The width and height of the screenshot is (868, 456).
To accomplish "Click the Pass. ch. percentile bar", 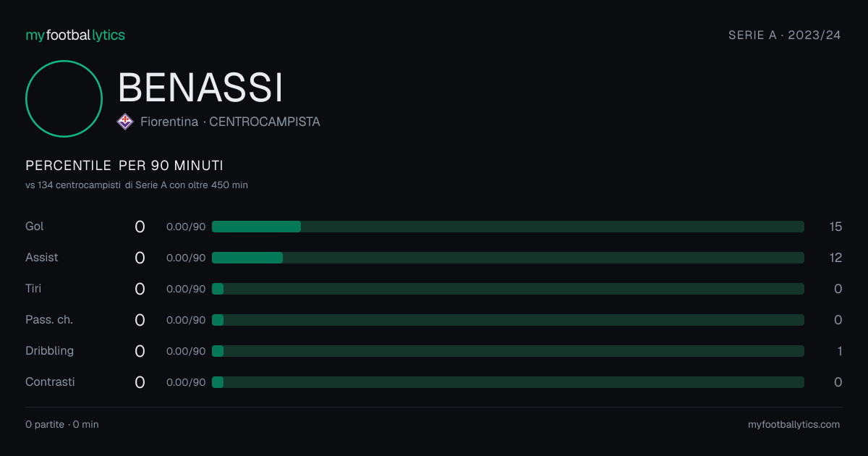I will [x=508, y=320].
